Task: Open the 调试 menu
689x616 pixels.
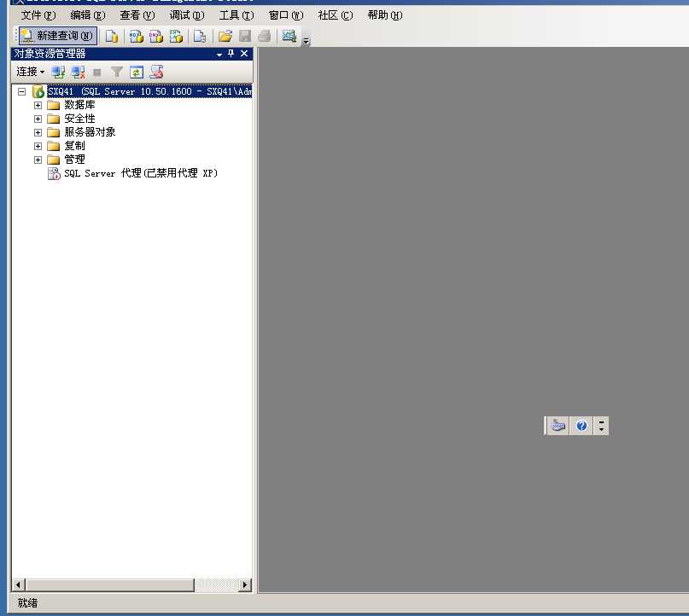Action: pos(187,15)
